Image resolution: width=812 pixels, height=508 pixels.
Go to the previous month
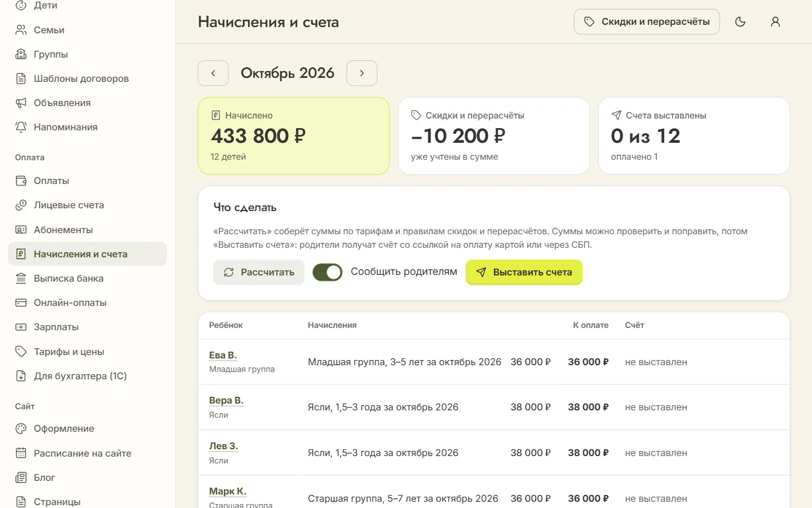[x=213, y=73]
